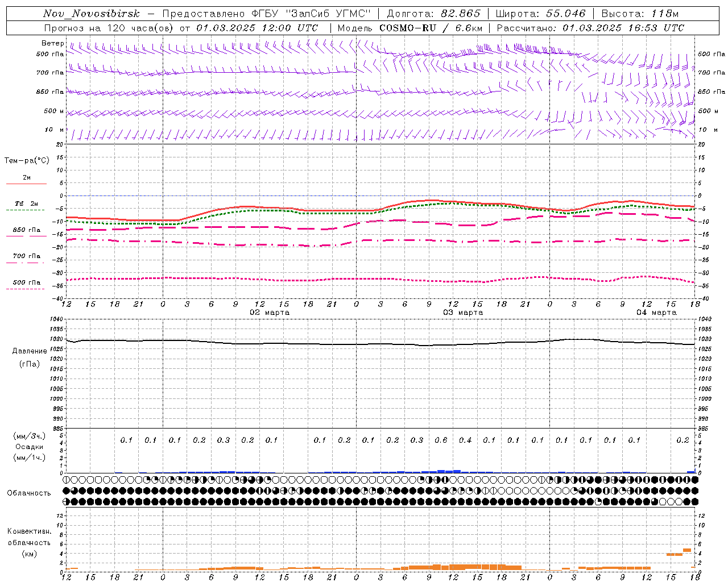Select the Долгота: 82.865 header field
The height and width of the screenshot is (582, 728).
click(433, 14)
